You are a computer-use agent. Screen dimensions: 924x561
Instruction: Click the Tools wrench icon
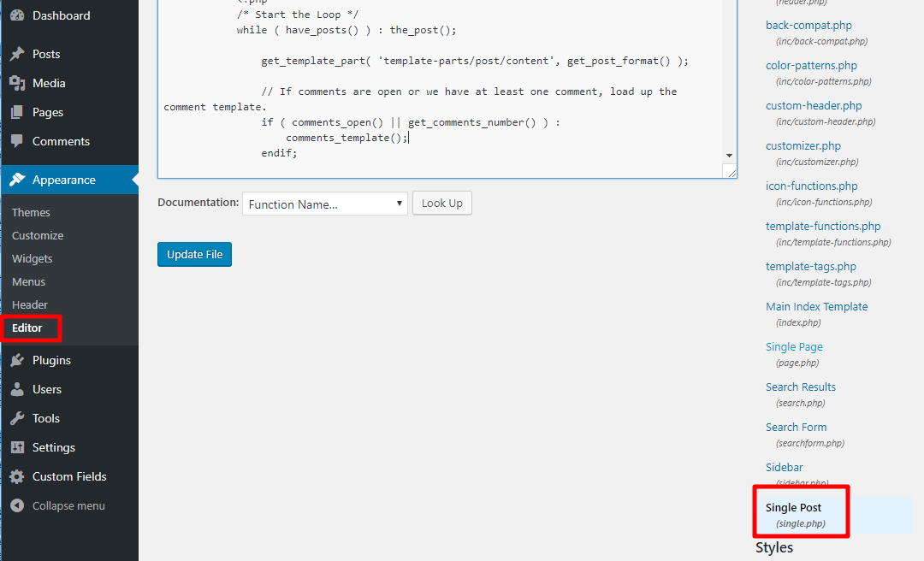pyautogui.click(x=17, y=418)
